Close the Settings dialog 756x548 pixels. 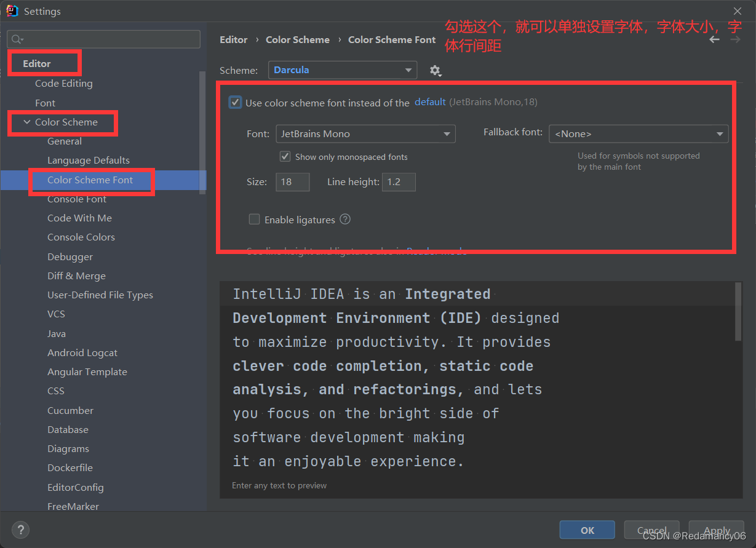coord(738,11)
